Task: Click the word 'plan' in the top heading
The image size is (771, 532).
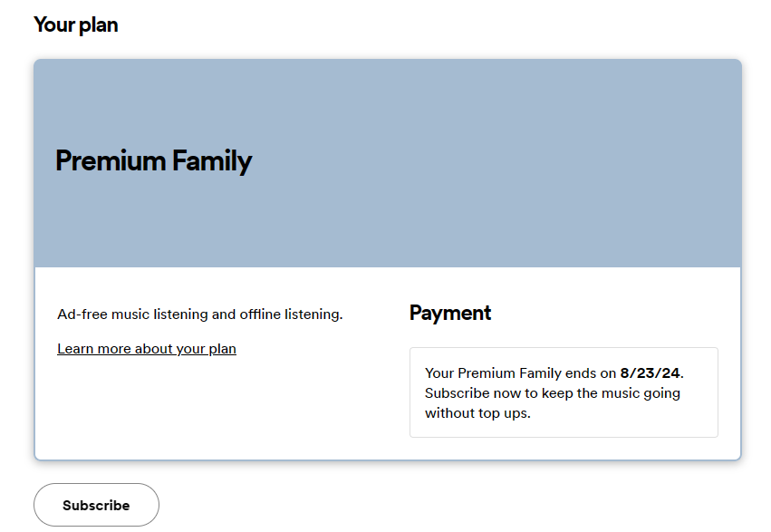Action: coord(99,24)
